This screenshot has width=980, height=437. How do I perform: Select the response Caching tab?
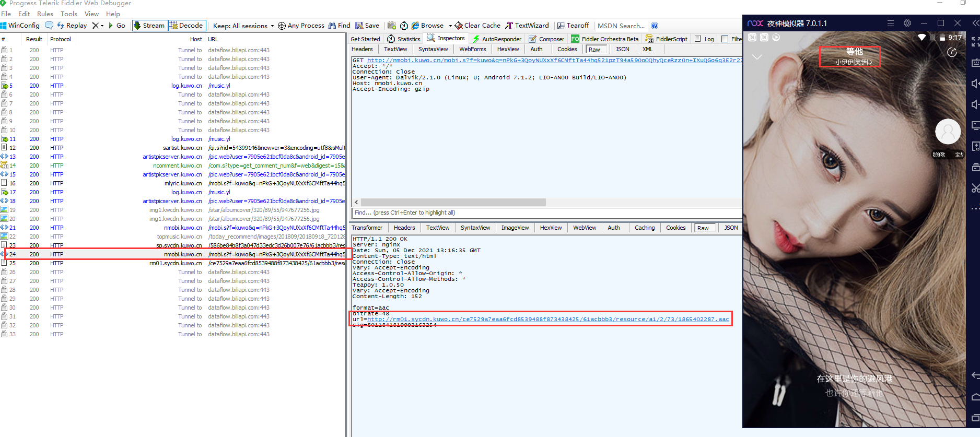click(645, 228)
